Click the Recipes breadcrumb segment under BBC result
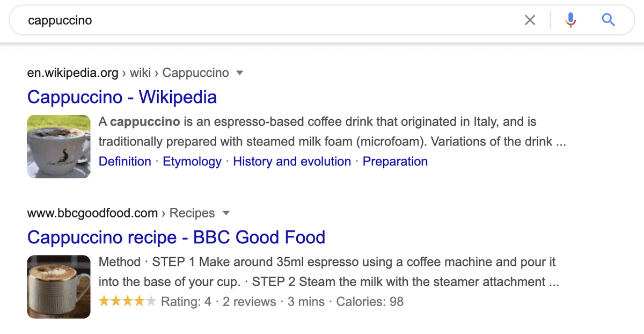This screenshot has height=334, width=644. pyautogui.click(x=192, y=213)
